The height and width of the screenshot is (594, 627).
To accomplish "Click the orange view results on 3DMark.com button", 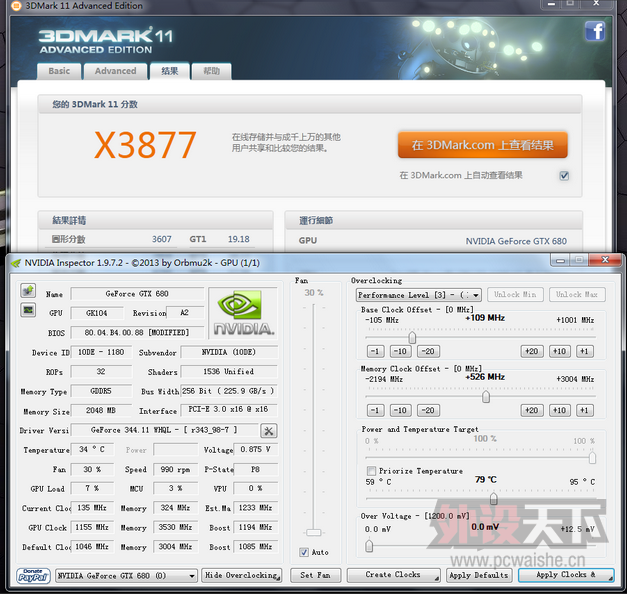I will 483,145.
